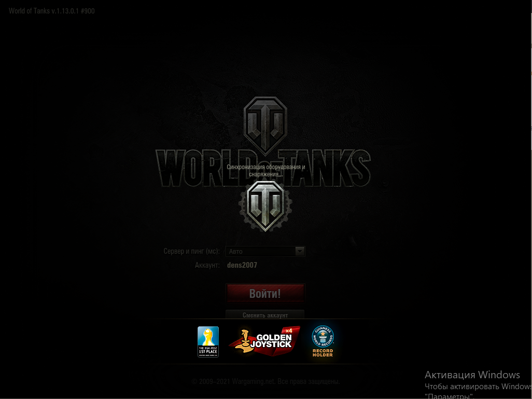The image size is (532, 399).
Task: Click the World of Tanks shield logo
Action: [265, 125]
